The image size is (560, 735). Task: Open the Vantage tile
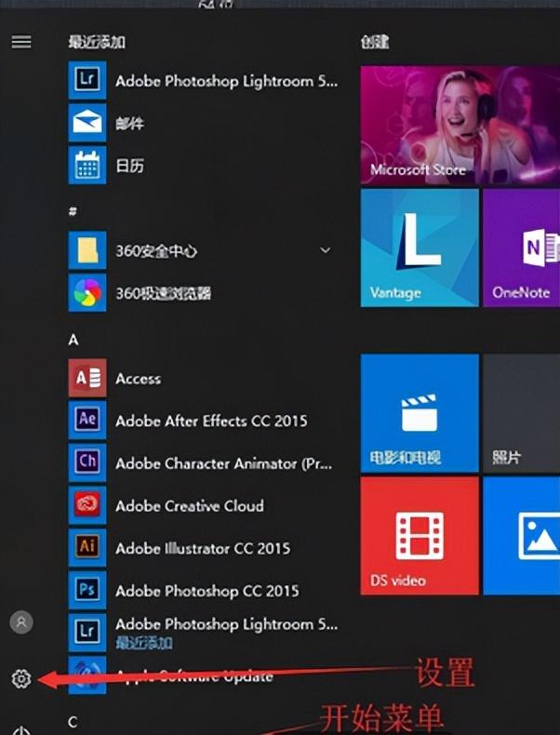(420, 247)
